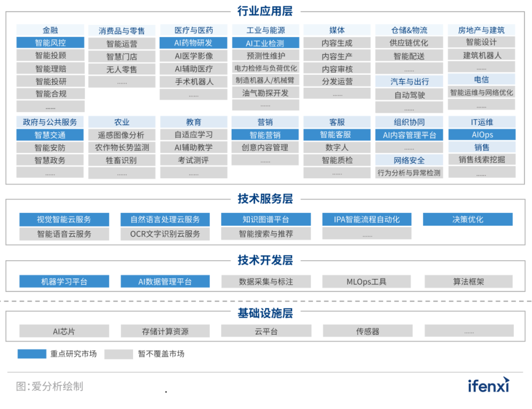Image resolution: width=532 pixels, height=409 pixels.
Task: Click the blue 视觉智能云服务 bar
Action: coord(64,219)
